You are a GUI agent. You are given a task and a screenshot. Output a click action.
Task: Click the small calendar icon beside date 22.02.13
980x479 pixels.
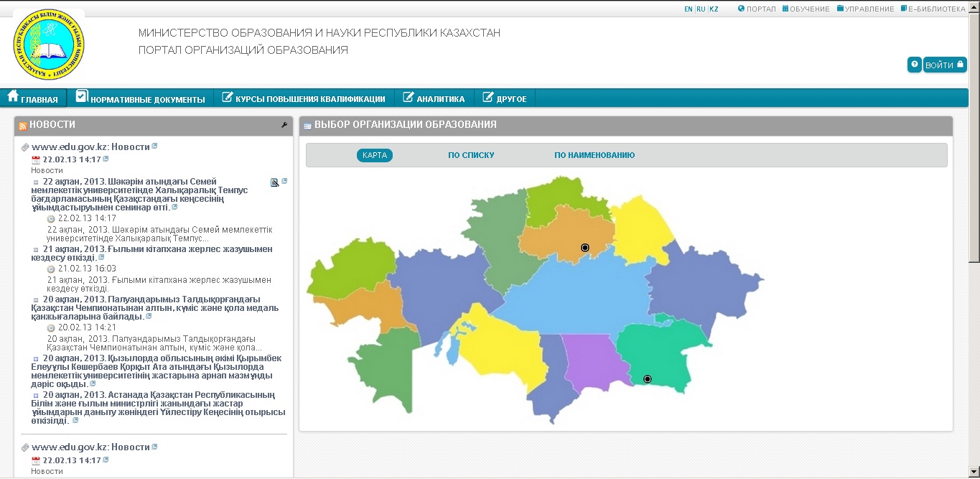coord(34,159)
